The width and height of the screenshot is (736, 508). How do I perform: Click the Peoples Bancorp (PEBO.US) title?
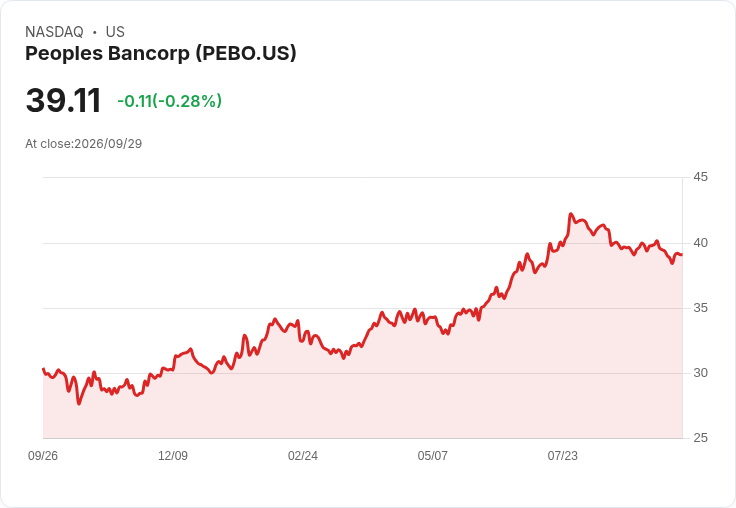[161, 54]
